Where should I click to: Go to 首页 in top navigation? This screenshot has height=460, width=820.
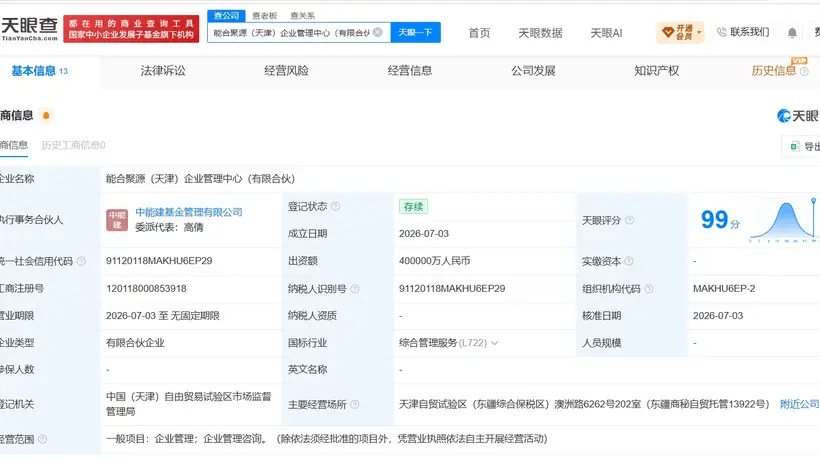pyautogui.click(x=479, y=33)
